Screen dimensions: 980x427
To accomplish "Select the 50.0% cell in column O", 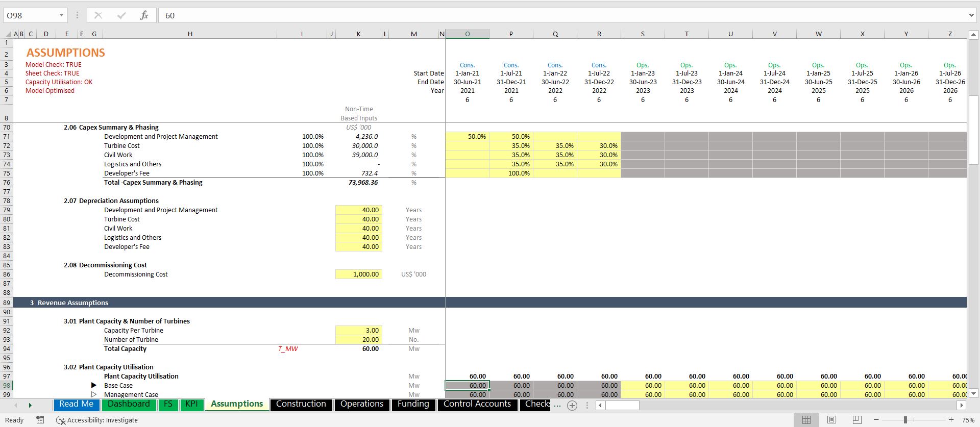I will click(x=467, y=136).
